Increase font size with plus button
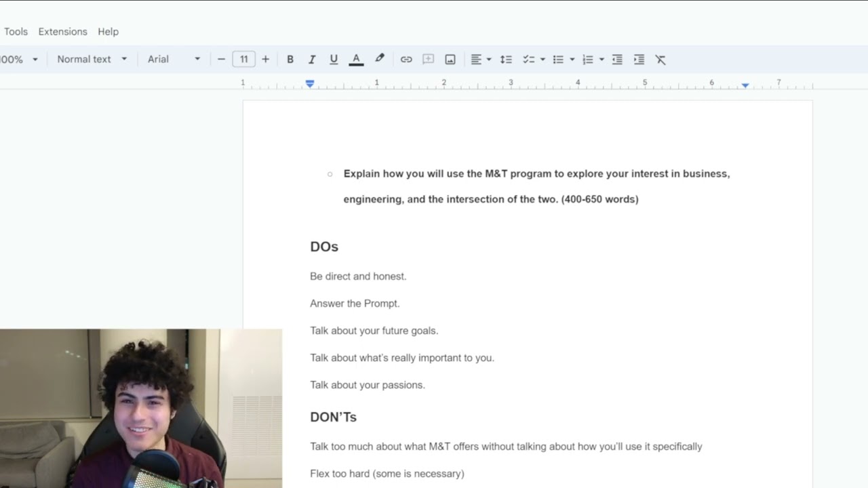 [x=265, y=60]
